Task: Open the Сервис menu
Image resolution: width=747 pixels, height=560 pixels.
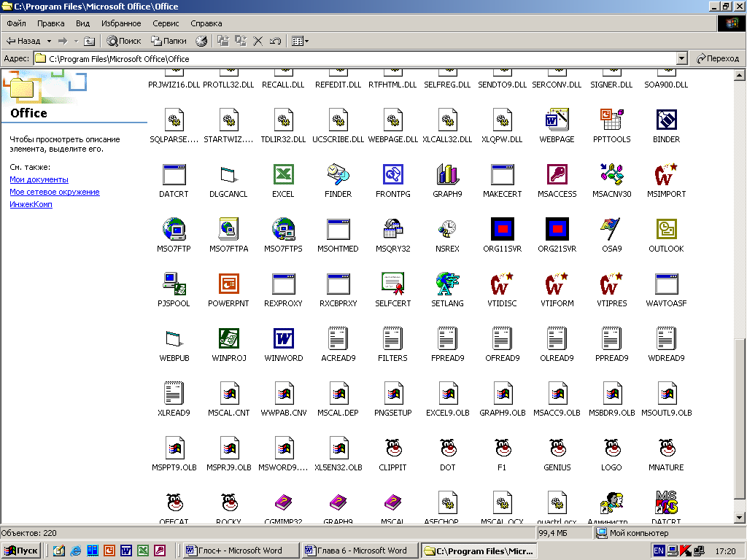Action: [166, 23]
